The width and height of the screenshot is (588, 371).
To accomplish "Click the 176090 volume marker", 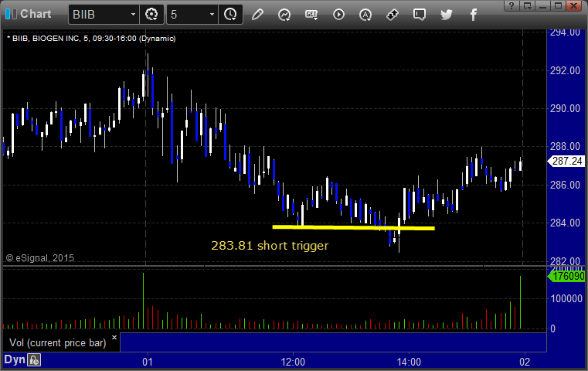I will click(x=566, y=277).
